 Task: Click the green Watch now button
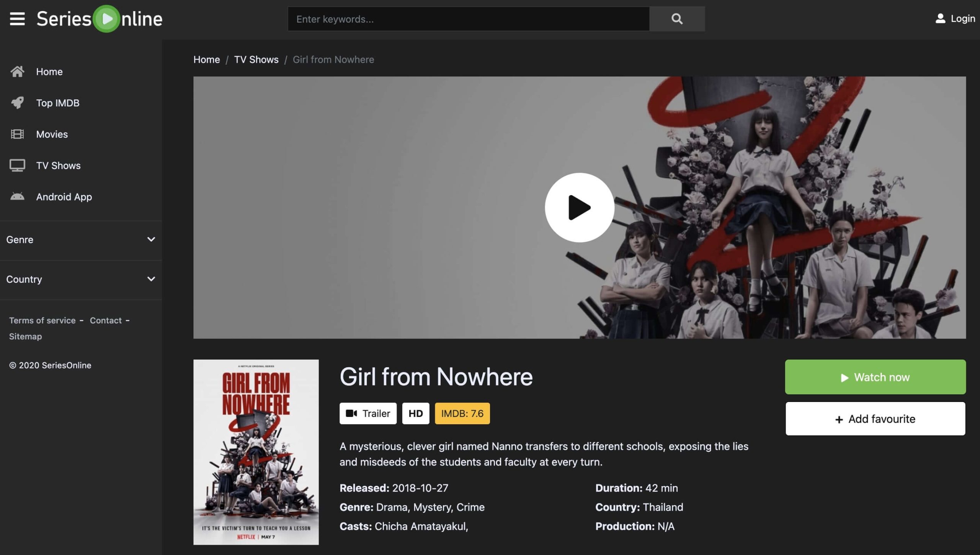875,377
